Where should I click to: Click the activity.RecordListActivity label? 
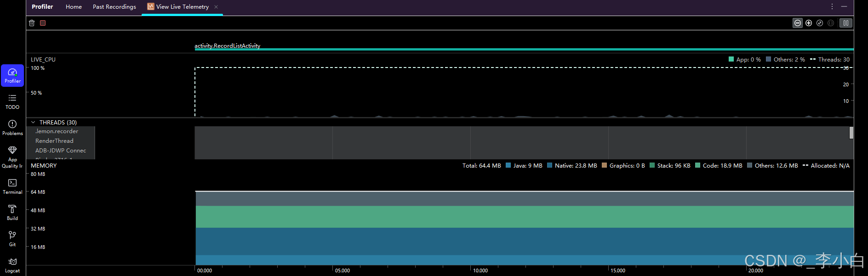(227, 45)
